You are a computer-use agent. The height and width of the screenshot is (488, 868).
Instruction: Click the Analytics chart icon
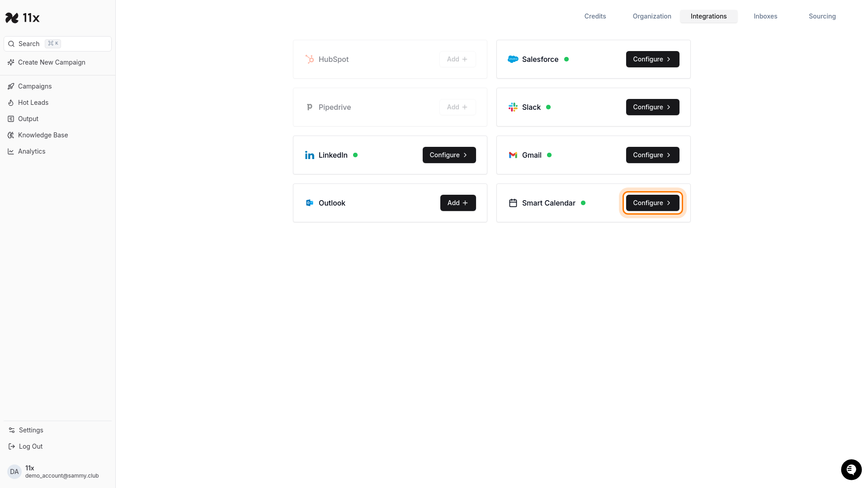(11, 151)
